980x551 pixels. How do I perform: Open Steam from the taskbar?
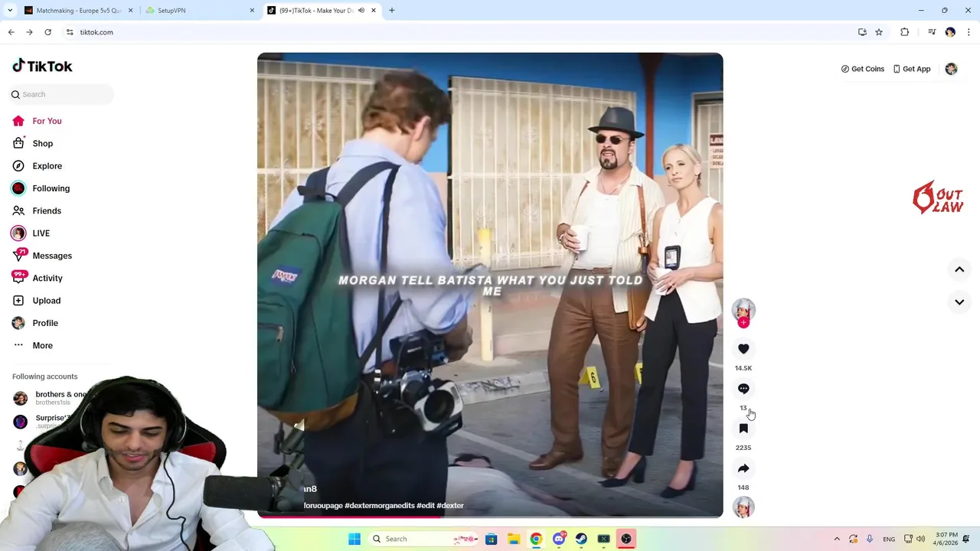[x=581, y=539]
